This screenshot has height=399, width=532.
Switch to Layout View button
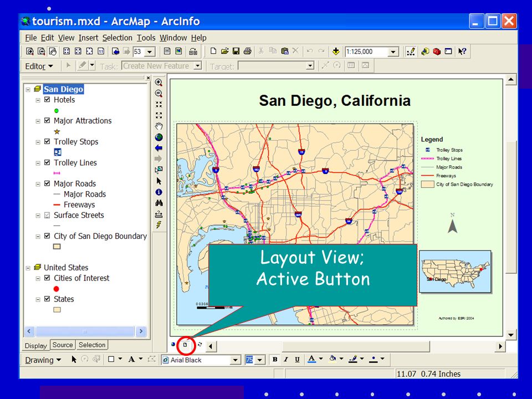(x=185, y=345)
